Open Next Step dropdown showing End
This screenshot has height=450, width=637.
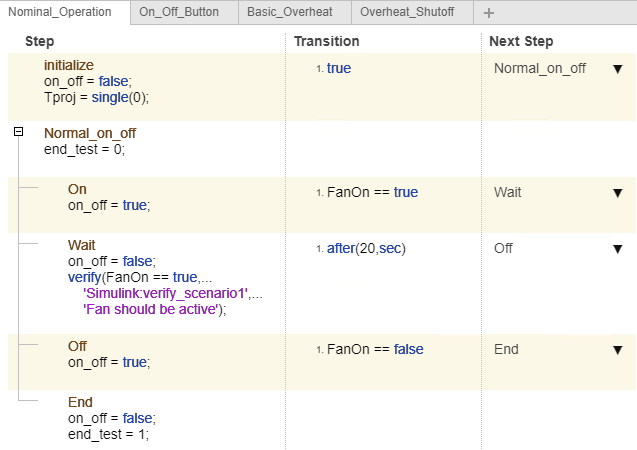click(617, 349)
